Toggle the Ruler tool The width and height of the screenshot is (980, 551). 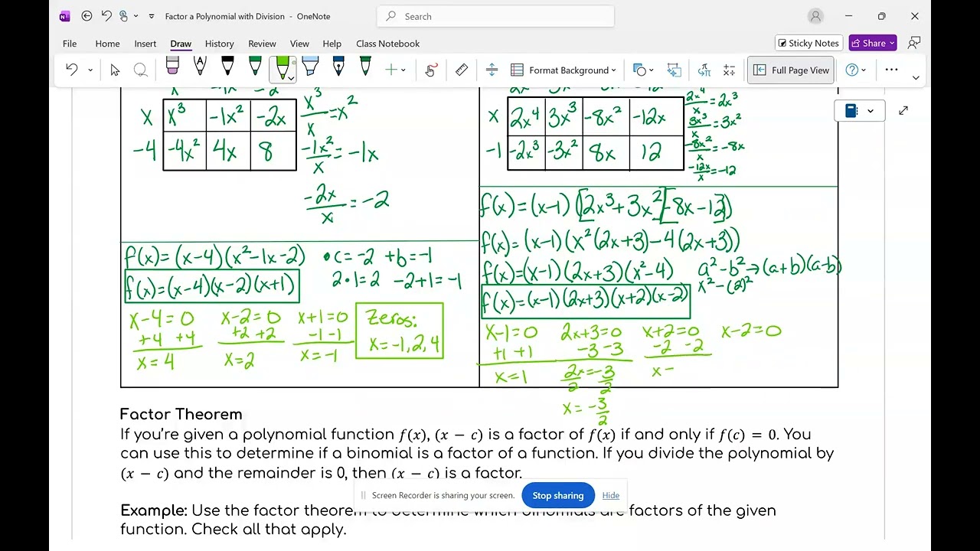tap(461, 70)
